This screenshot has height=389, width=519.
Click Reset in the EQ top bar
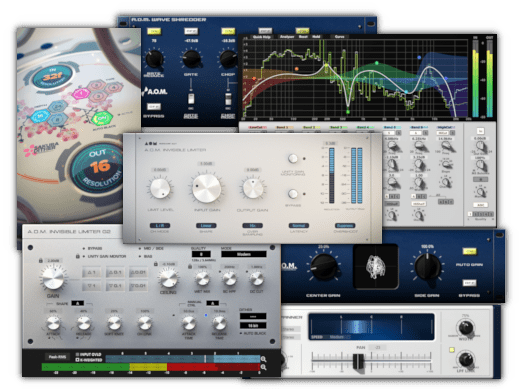(303, 37)
